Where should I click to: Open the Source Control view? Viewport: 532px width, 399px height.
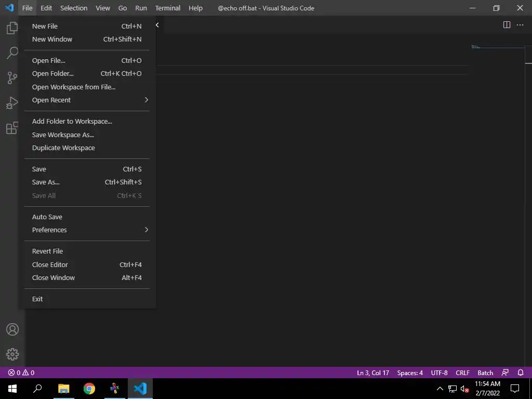coord(12,78)
